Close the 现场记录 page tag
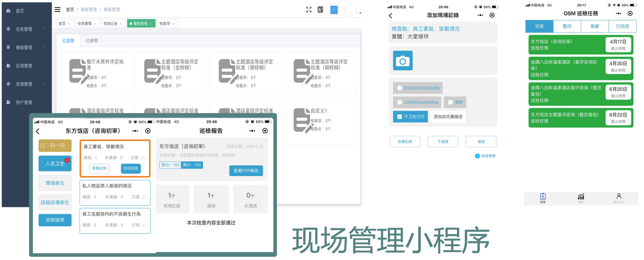This screenshot has height=260, width=644. point(121,24)
